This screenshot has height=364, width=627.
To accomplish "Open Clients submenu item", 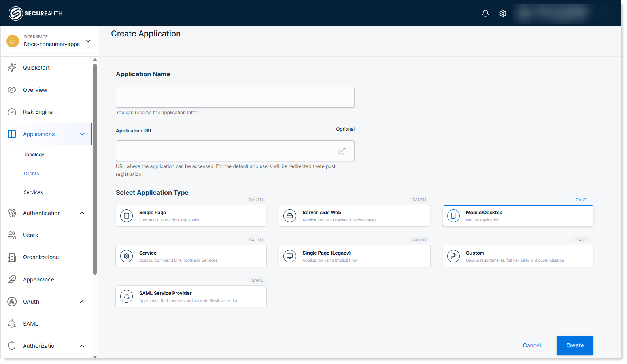I will 31,174.
